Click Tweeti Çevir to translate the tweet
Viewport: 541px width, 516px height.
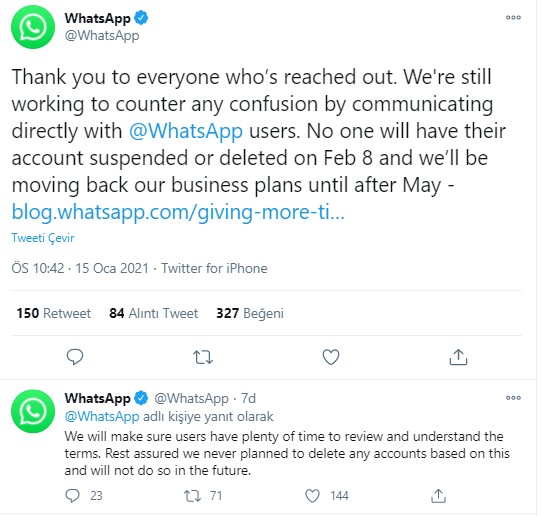click(43, 238)
